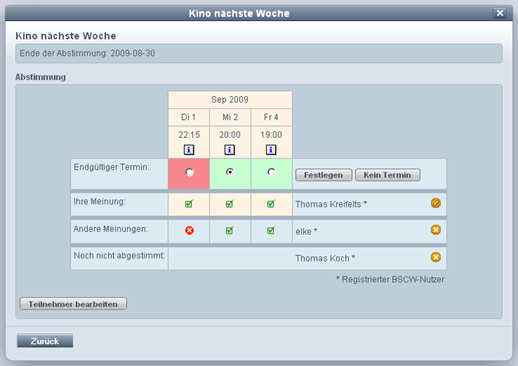Click the Andere Meinungen label

pos(111,229)
